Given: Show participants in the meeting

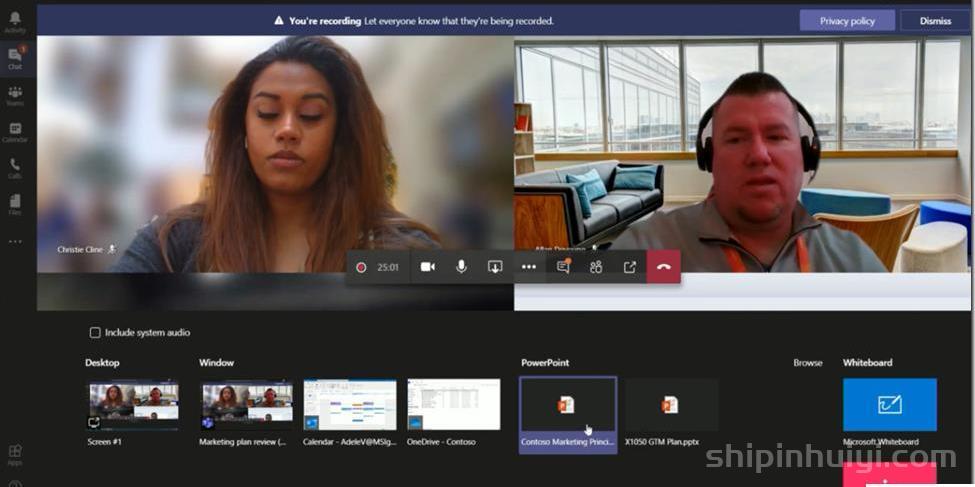Looking at the screenshot, I should pyautogui.click(x=596, y=267).
